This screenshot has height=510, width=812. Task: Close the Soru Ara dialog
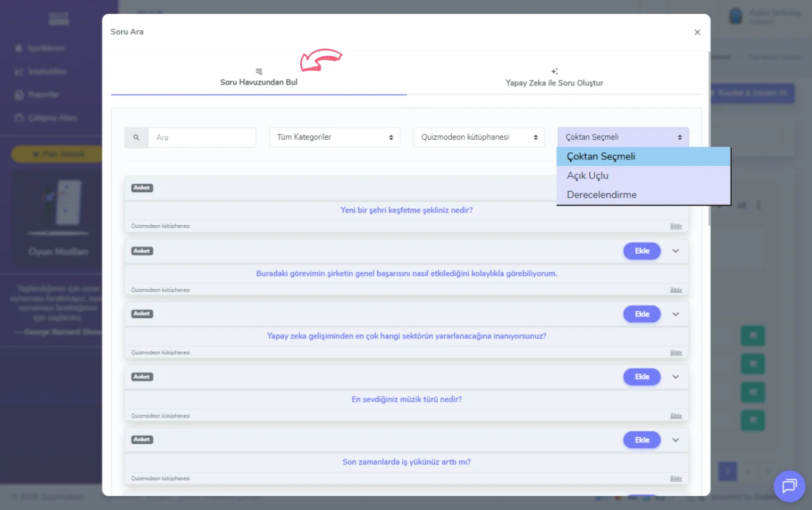(x=697, y=32)
